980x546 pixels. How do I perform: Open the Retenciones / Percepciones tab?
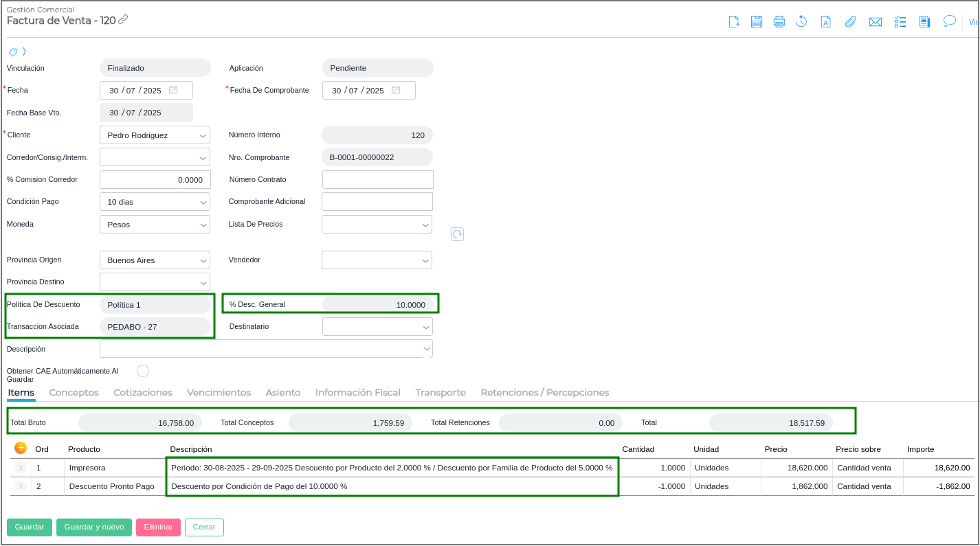click(x=544, y=393)
